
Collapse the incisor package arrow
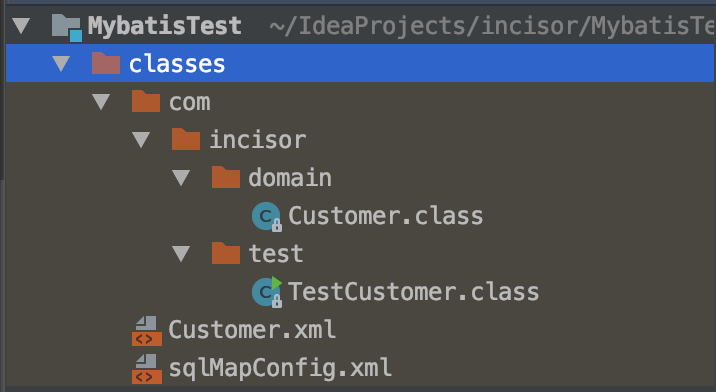click(141, 139)
